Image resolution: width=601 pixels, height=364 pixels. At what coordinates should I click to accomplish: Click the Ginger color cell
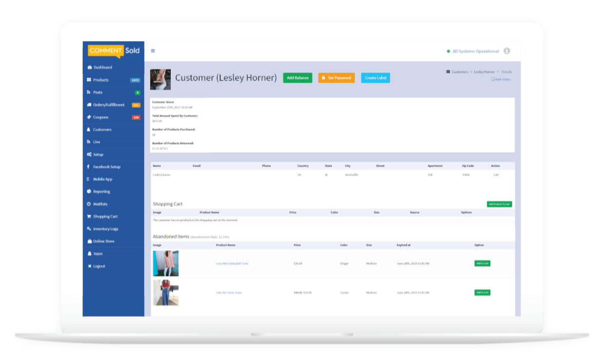point(344,264)
